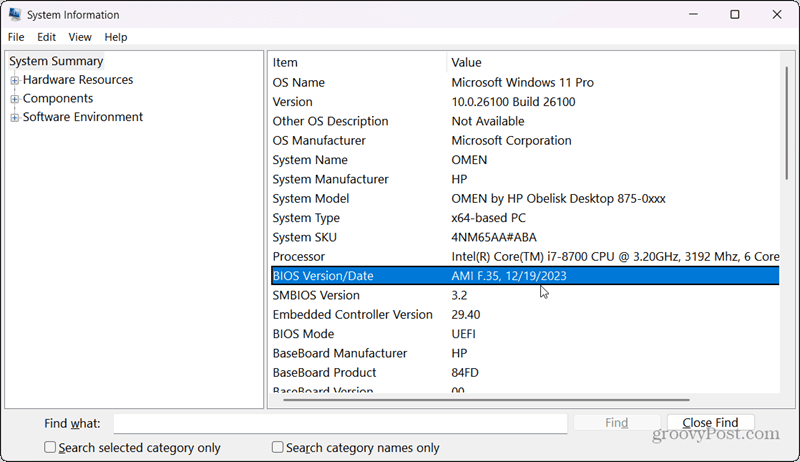Select the System Model row
The height and width of the screenshot is (462, 800).
coord(525,198)
